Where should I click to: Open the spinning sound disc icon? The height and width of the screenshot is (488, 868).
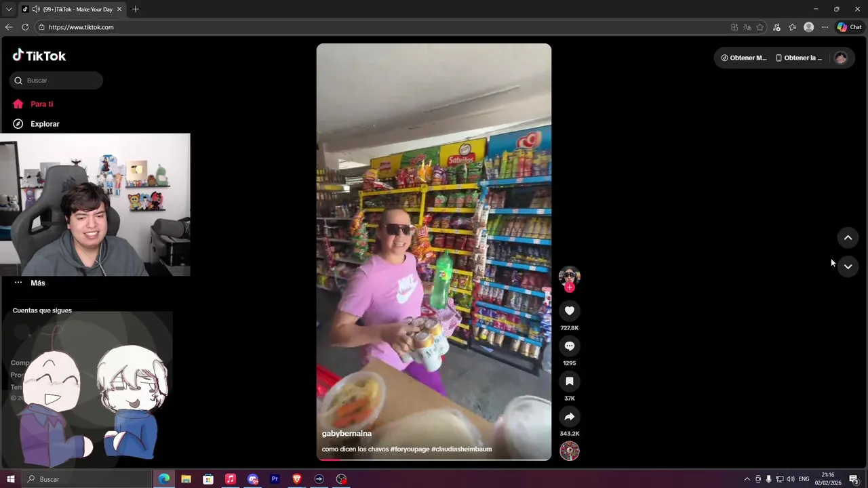pos(570,451)
